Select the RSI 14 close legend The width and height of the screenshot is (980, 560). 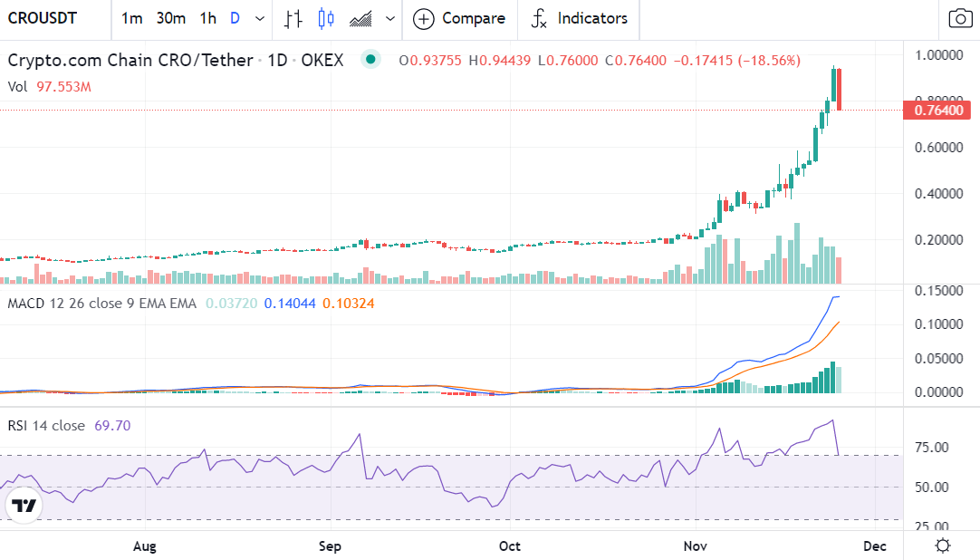click(x=46, y=426)
